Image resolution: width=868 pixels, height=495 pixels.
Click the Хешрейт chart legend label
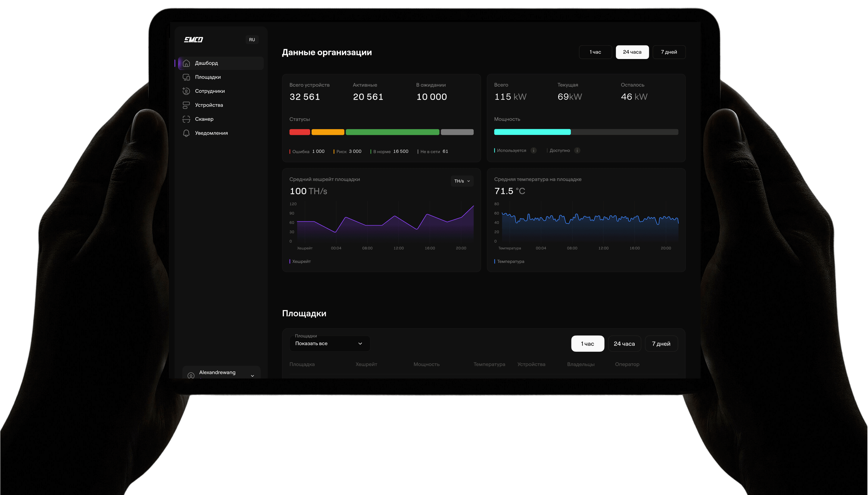tap(301, 261)
